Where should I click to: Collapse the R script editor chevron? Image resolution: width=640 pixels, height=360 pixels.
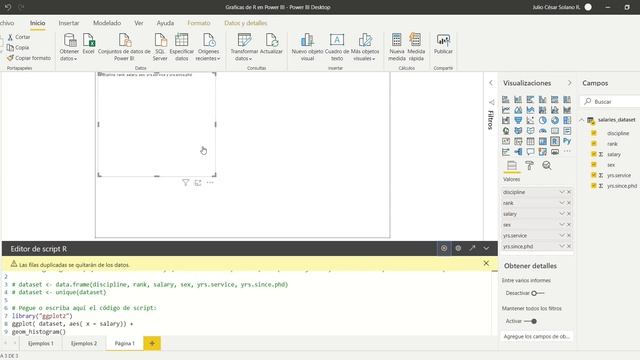[x=486, y=248]
